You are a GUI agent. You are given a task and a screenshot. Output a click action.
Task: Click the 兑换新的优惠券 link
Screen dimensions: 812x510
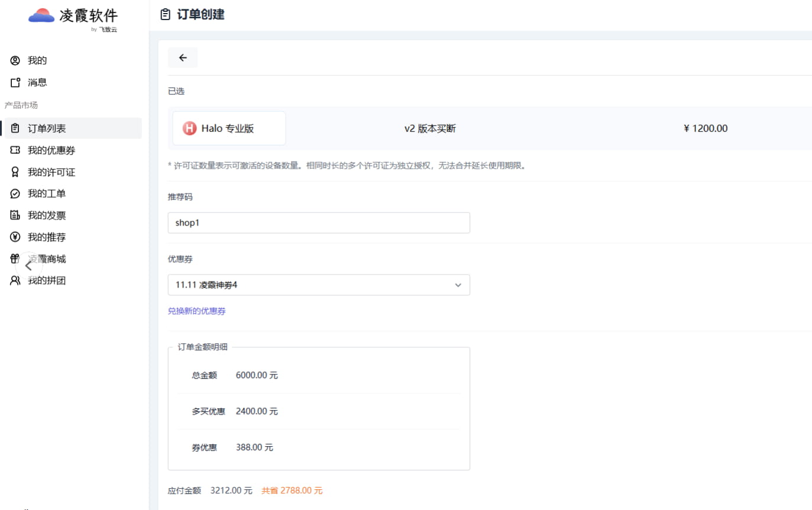[196, 311]
